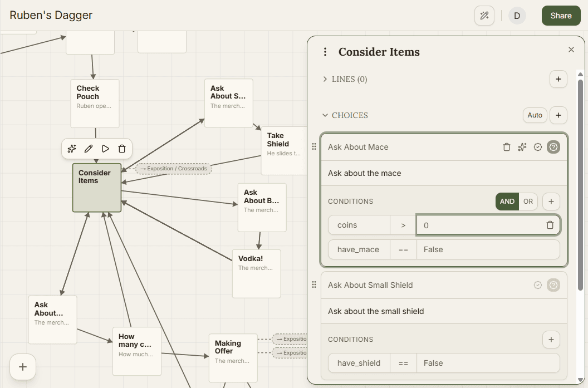Grab the Ask About Small Shield drag handle

click(x=314, y=285)
